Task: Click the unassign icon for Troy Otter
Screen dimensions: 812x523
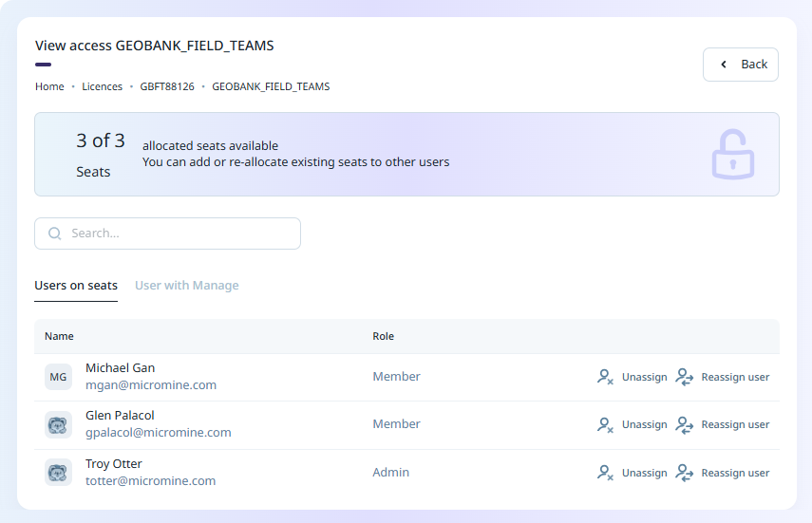Action: click(x=605, y=473)
